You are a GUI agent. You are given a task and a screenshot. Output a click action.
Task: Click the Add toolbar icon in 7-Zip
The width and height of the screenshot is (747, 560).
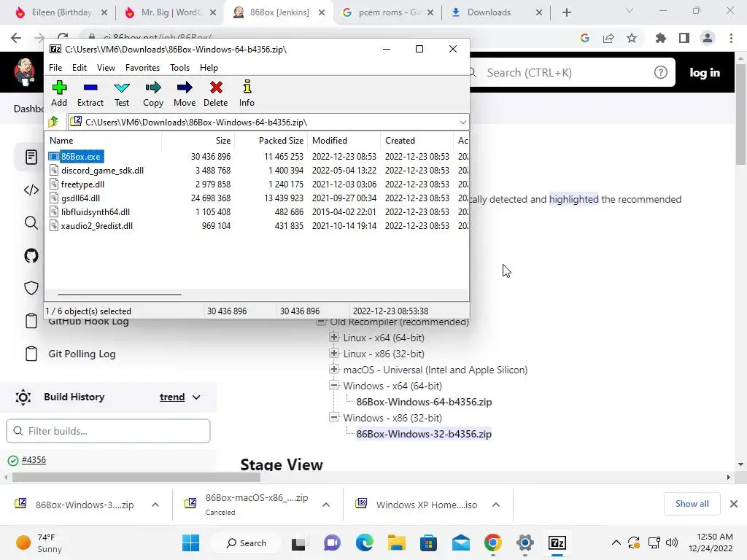[x=59, y=93]
